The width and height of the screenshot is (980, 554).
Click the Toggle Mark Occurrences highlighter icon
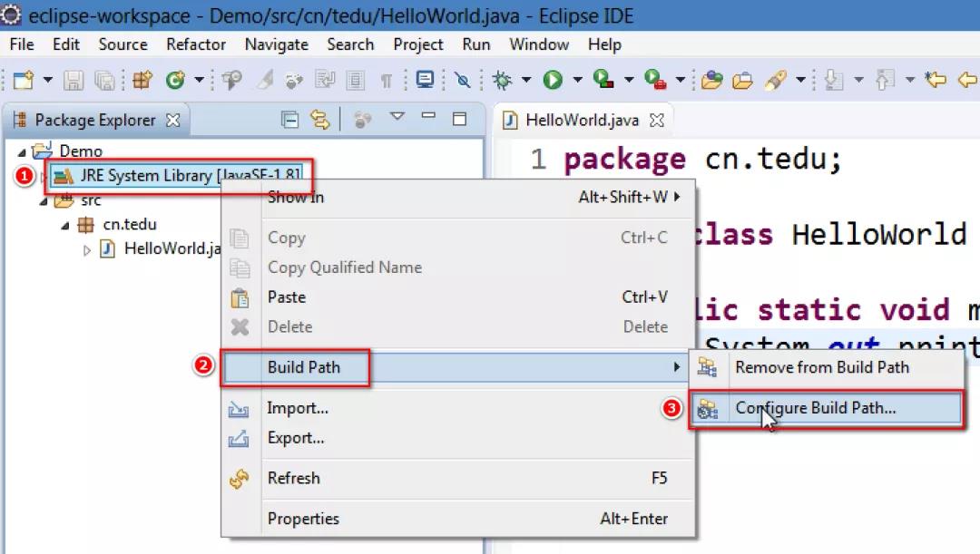[265, 80]
